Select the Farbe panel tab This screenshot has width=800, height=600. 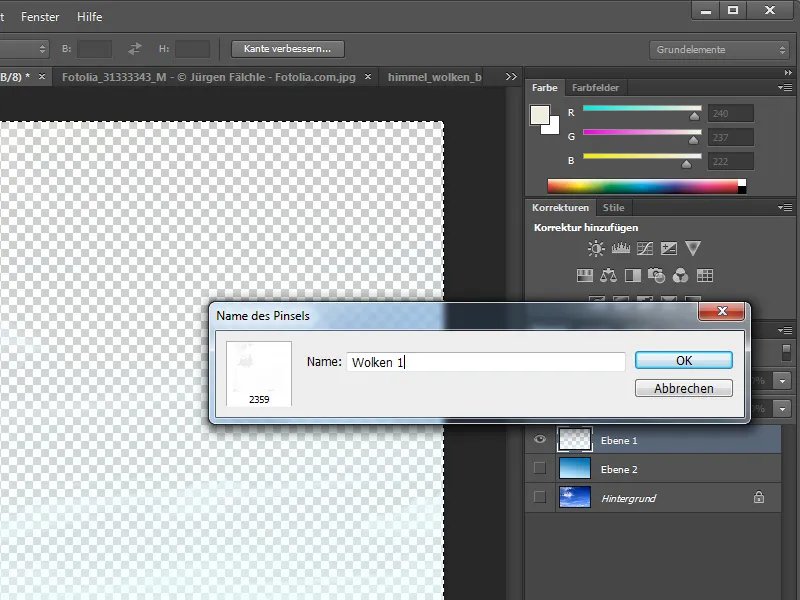pos(544,88)
